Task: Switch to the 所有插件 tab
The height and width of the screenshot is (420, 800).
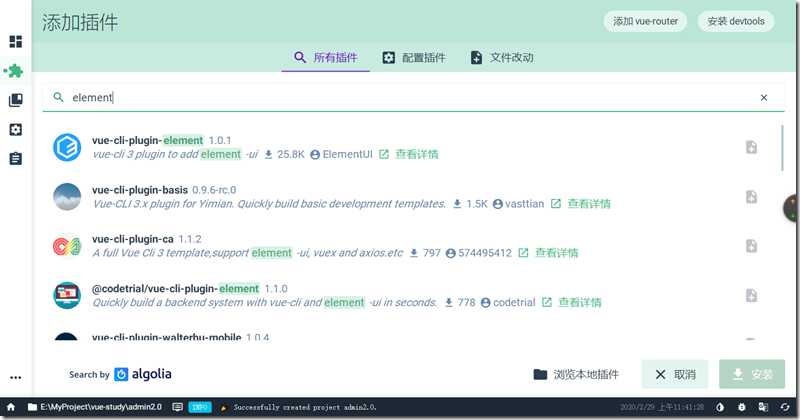Action: click(326, 58)
